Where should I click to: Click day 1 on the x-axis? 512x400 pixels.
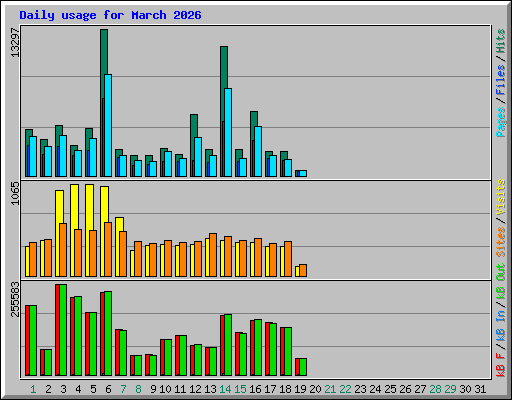(33, 389)
